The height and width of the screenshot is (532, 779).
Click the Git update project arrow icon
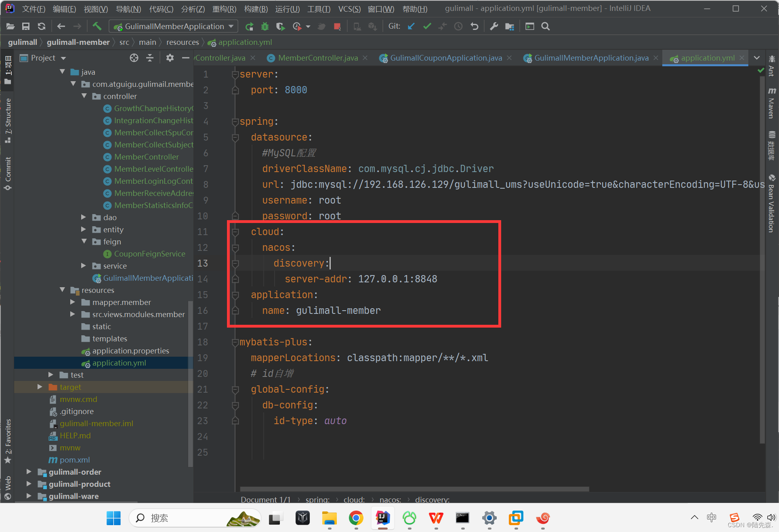coord(411,26)
